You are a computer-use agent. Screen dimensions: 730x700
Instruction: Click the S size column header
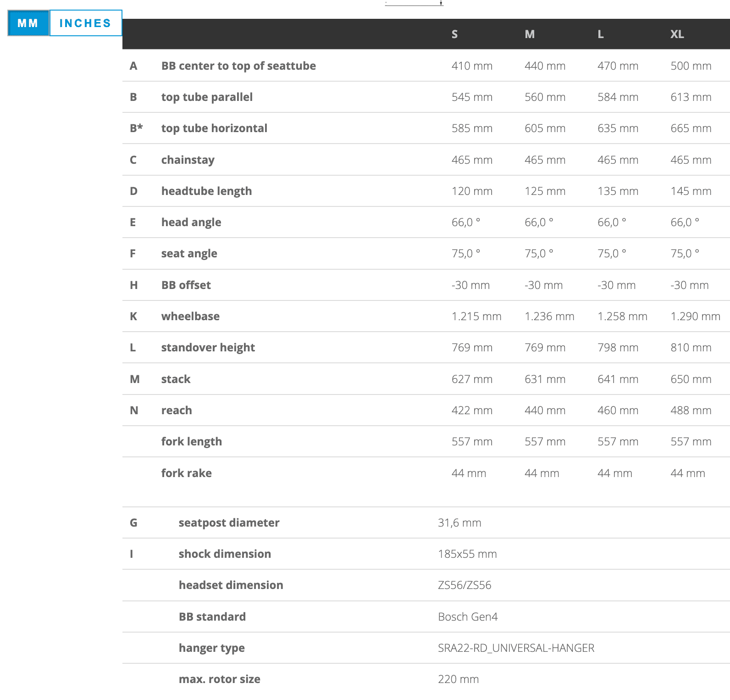point(454,34)
